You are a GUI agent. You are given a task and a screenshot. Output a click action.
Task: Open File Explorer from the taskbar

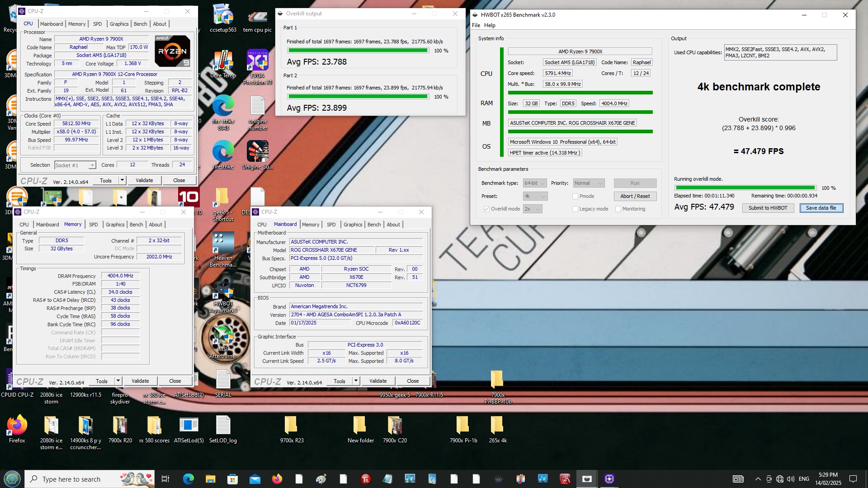pos(210,479)
